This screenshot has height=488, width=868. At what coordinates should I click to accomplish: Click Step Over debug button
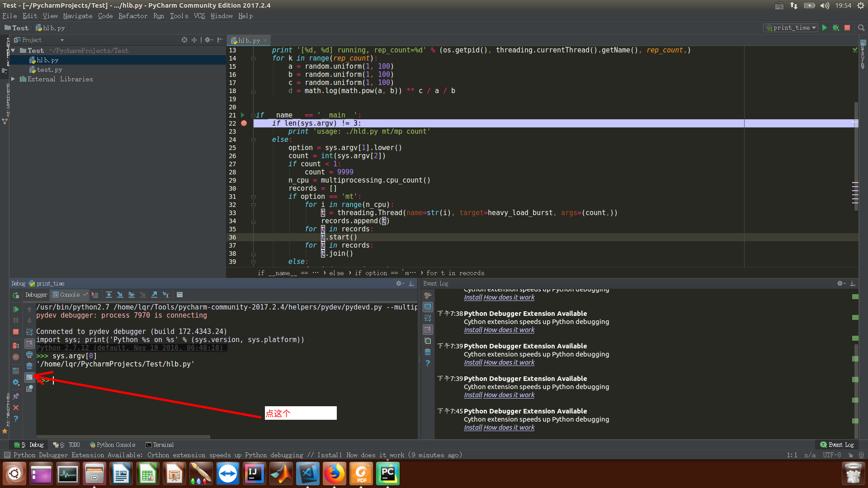(109, 295)
